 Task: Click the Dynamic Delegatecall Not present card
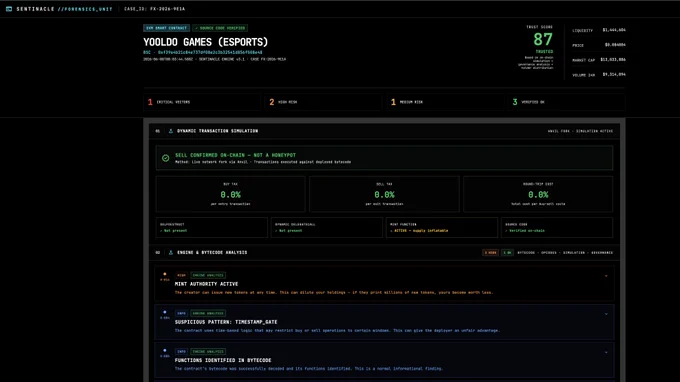click(327, 227)
